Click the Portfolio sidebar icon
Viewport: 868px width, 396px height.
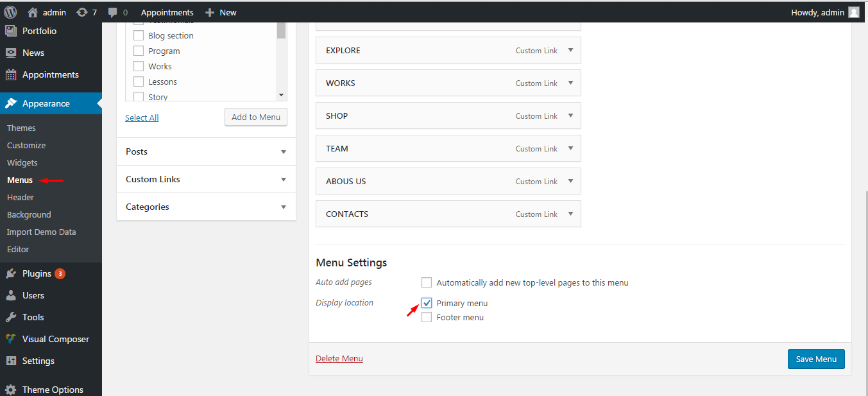coord(11,31)
